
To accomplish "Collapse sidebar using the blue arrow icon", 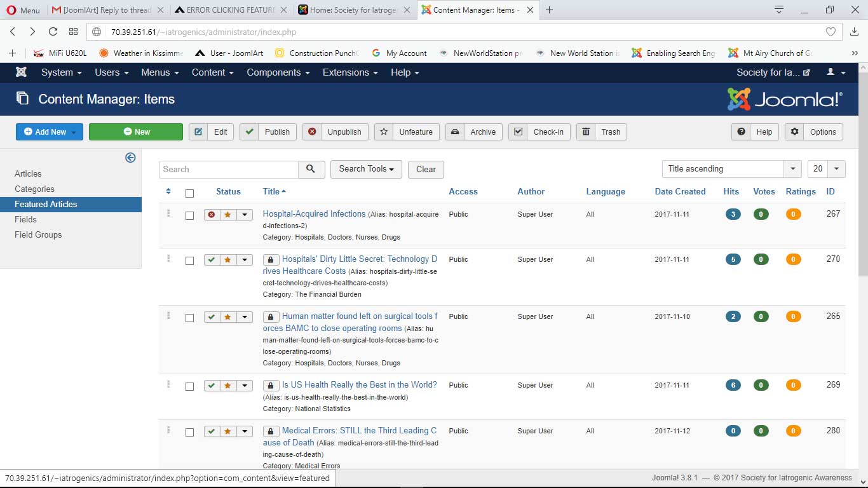I will (130, 158).
